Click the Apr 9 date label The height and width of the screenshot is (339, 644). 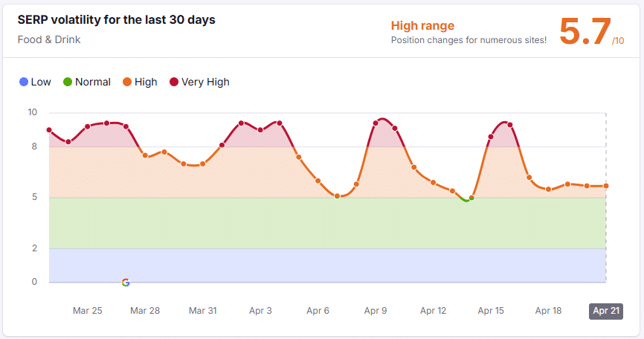(376, 311)
